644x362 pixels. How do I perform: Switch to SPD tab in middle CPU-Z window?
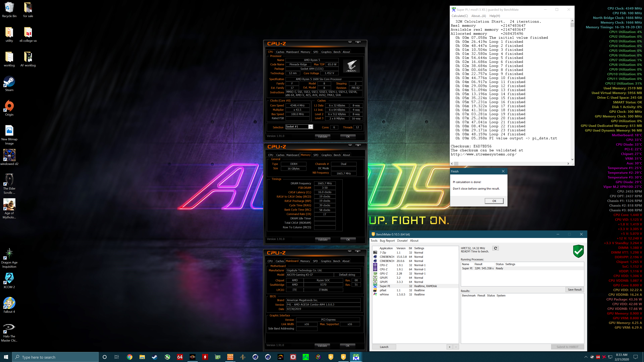316,155
